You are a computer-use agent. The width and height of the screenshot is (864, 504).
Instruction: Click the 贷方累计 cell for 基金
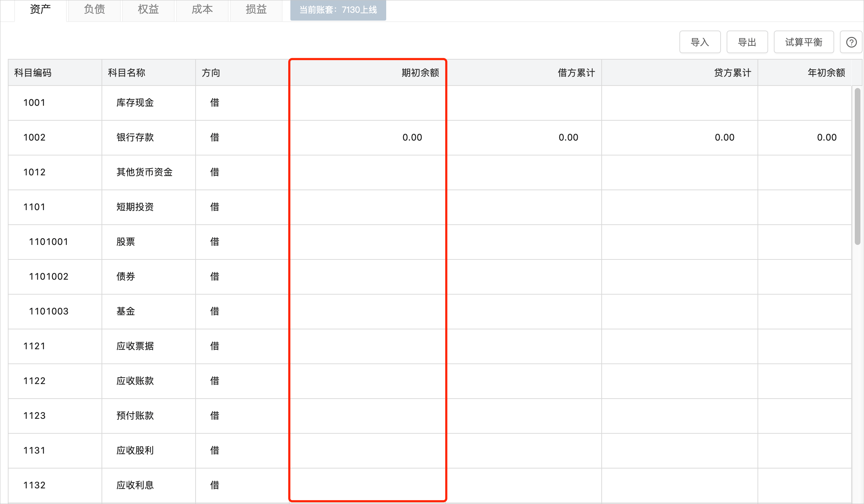click(680, 312)
